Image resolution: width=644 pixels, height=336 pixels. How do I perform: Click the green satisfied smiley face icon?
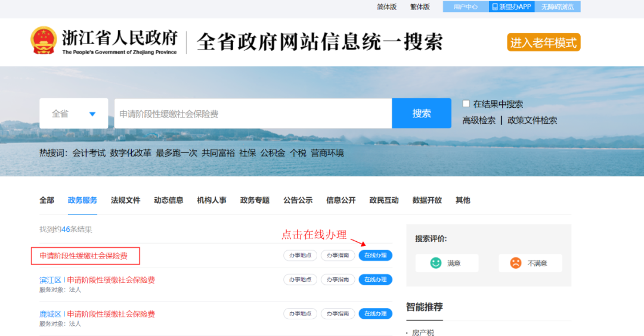pos(435,263)
